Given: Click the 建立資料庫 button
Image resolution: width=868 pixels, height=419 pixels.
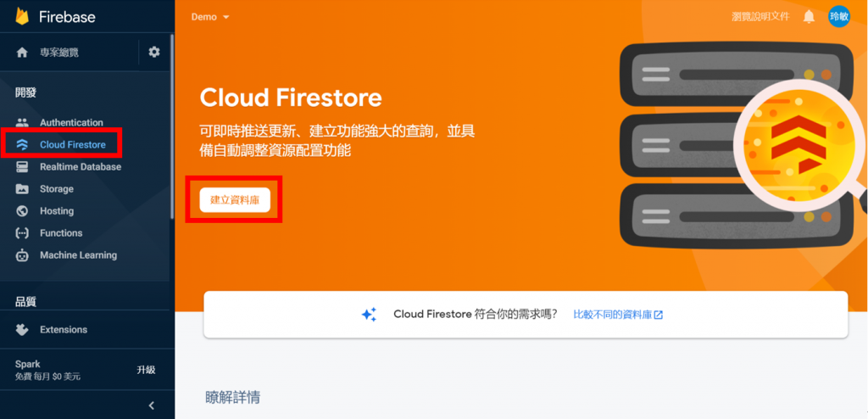Looking at the screenshot, I should point(235,200).
